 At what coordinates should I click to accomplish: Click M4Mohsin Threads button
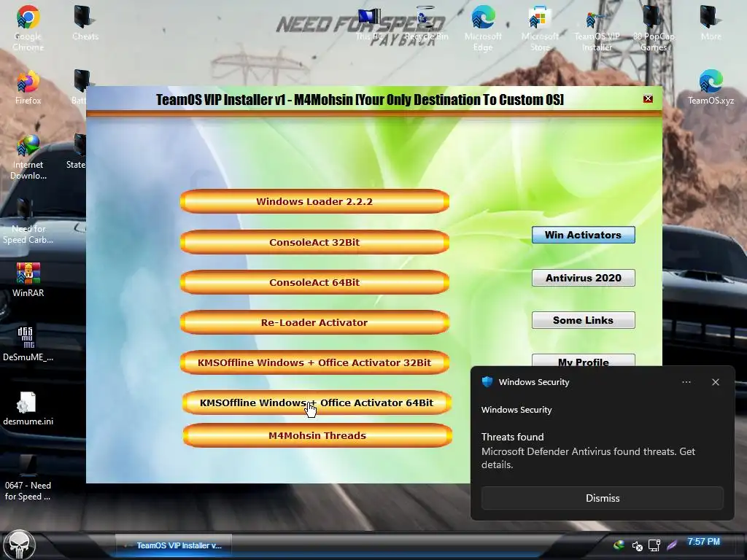click(317, 435)
